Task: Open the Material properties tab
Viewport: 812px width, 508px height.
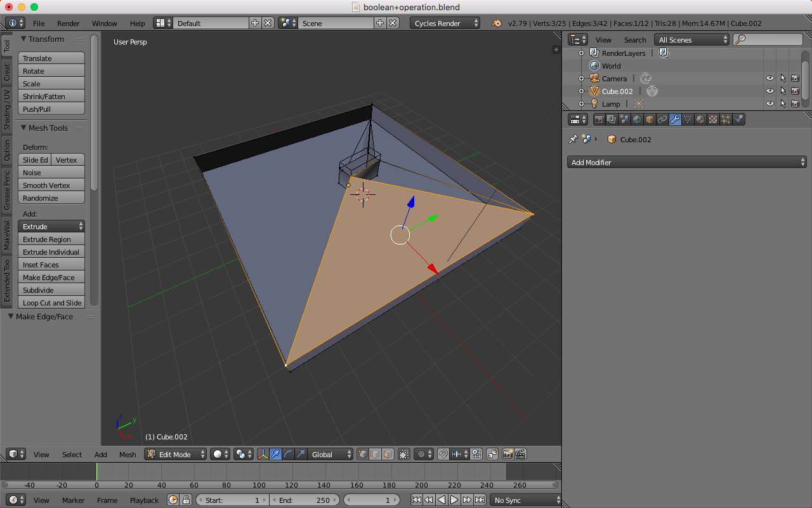Action: tap(700, 119)
